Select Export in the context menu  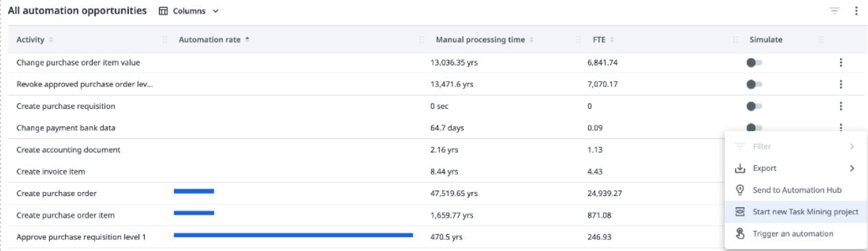796,168
